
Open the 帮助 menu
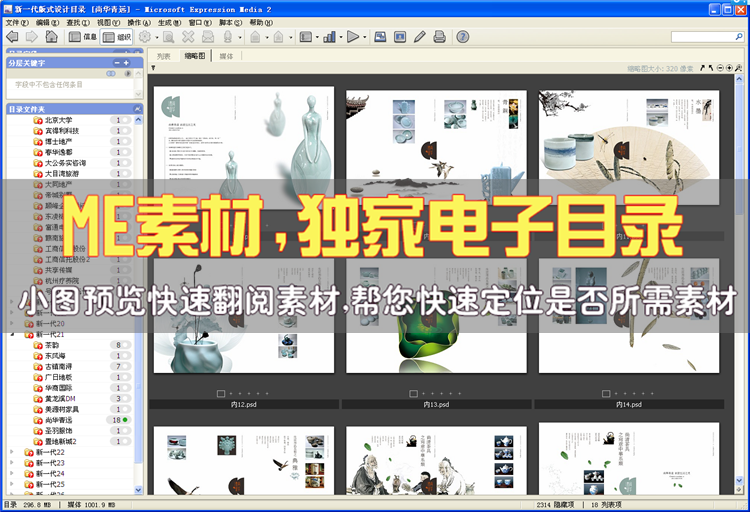[261, 22]
